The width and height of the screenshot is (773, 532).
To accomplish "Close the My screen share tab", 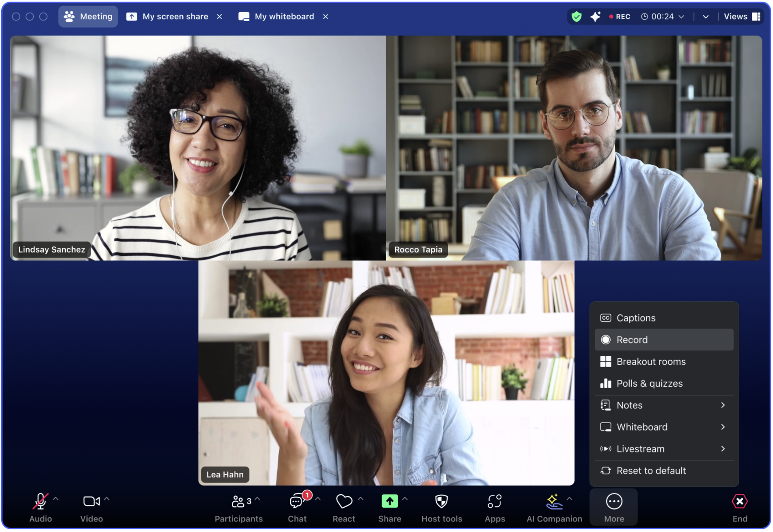I will pos(220,17).
